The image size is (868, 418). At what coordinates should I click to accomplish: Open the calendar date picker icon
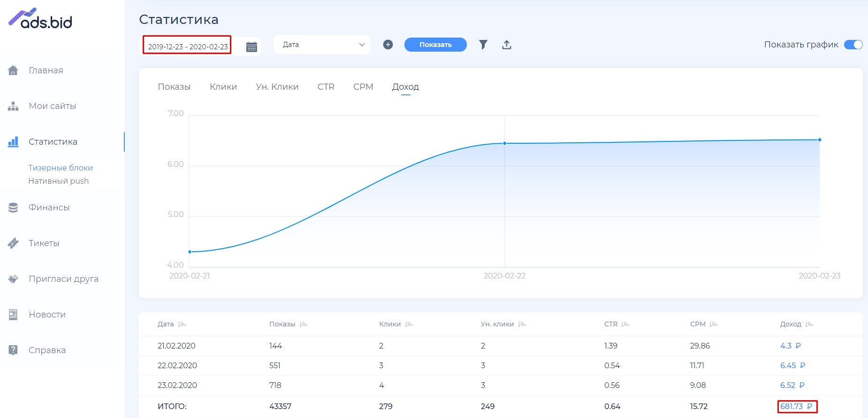coord(251,46)
